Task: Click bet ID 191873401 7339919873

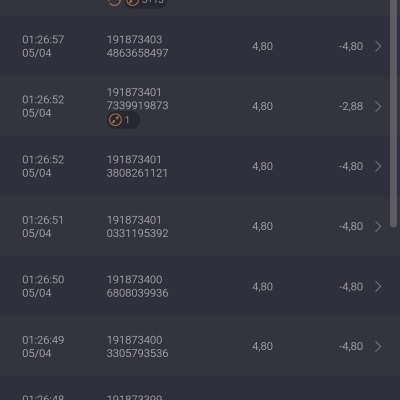Action: pyautogui.click(x=137, y=99)
